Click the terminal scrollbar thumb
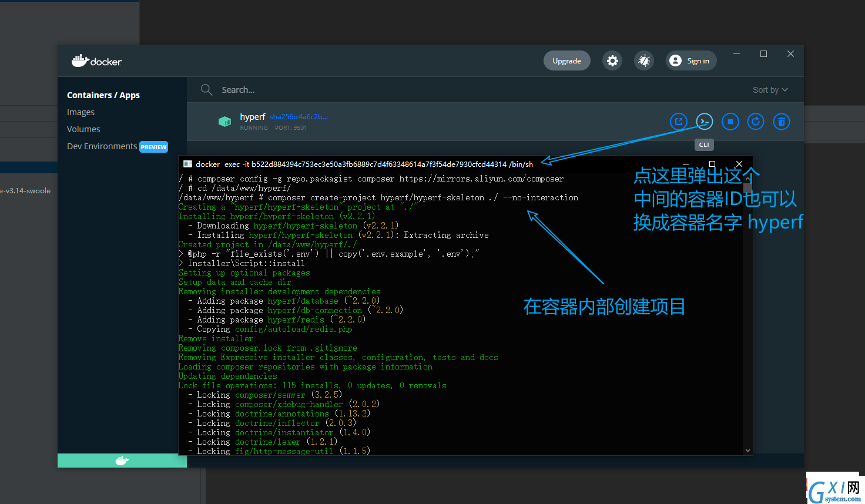The image size is (865, 504). click(747, 188)
